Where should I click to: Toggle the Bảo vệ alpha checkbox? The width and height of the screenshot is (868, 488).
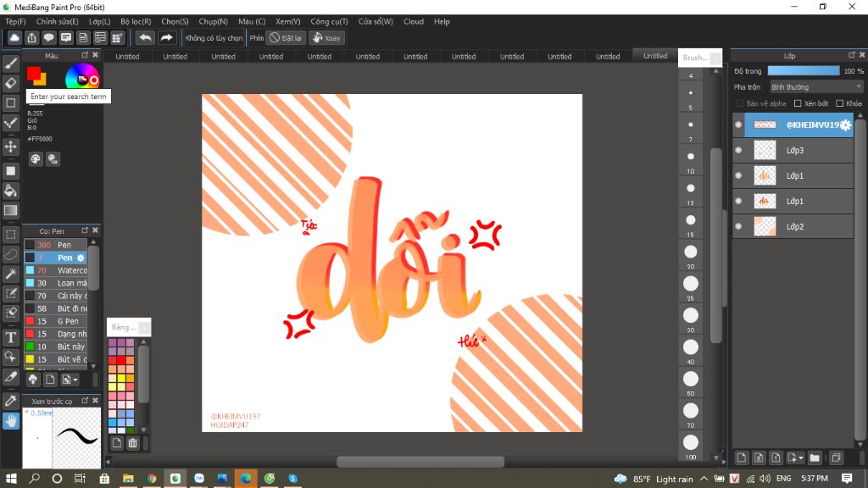point(739,103)
